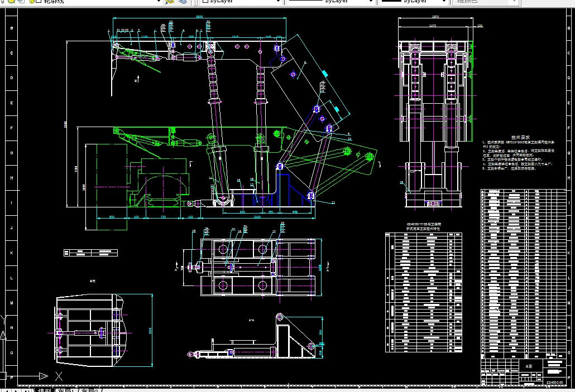Viewport: 575px width, 392px height.
Task: Click the next-tab arrow in the tab navigation
Action: pos(17,390)
